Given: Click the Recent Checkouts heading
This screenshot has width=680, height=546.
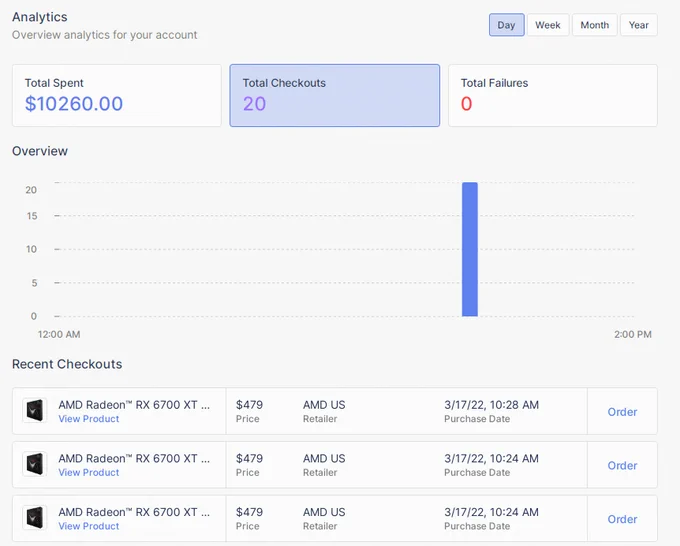Looking at the screenshot, I should pos(67,364).
